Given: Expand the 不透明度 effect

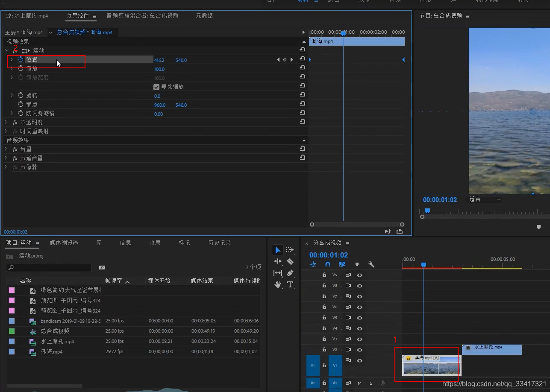Looking at the screenshot, I should pos(6,122).
